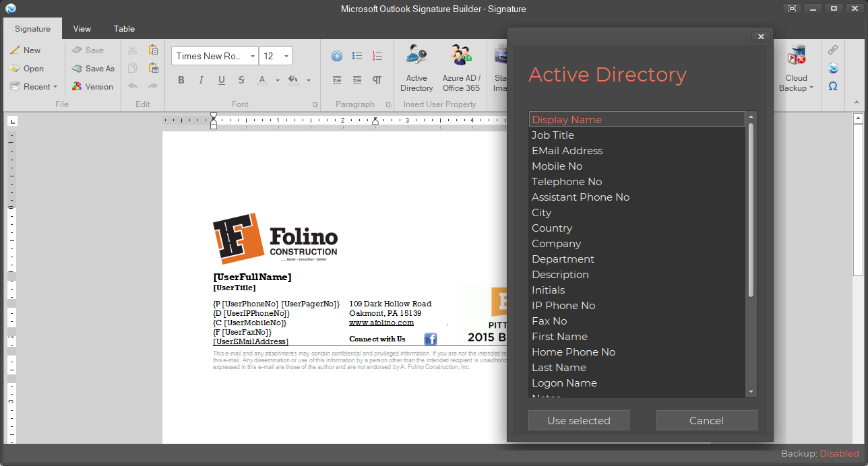Select City in the list
This screenshot has width=868, height=466.
click(x=637, y=213)
